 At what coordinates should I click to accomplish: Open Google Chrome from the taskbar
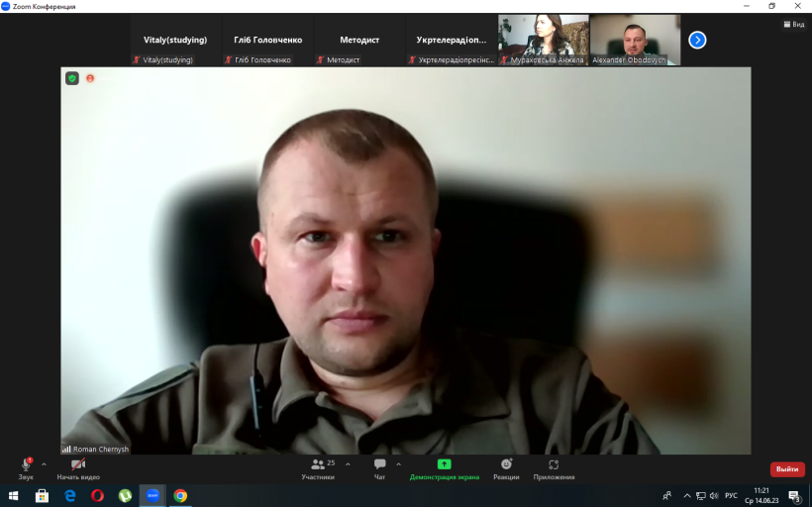pos(180,495)
